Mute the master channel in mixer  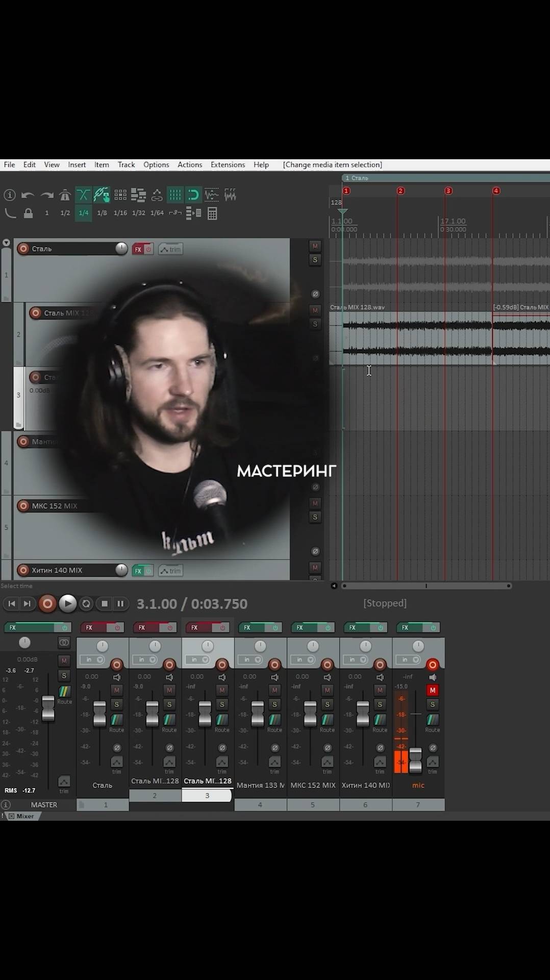tap(64, 660)
